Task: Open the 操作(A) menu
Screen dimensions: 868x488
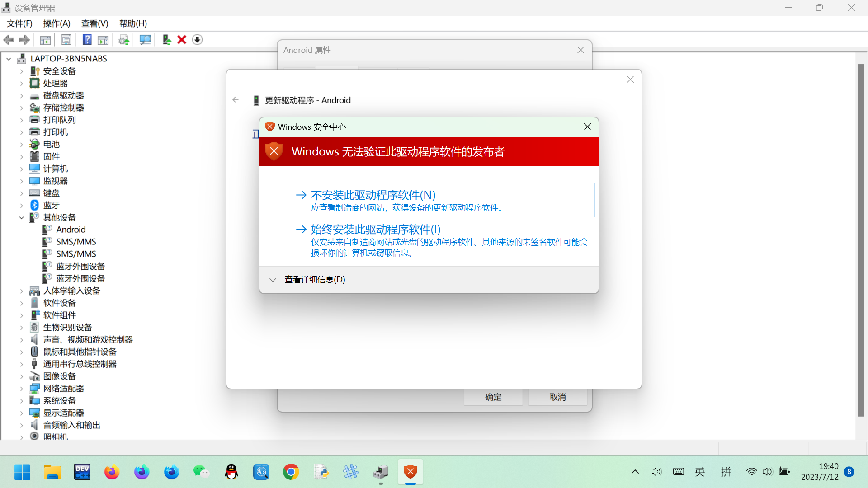Action: click(x=57, y=23)
